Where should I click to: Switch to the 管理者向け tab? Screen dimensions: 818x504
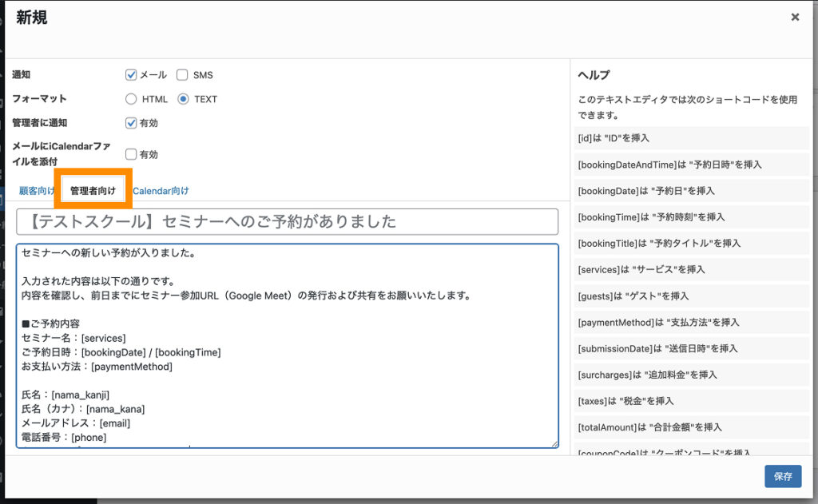click(93, 191)
